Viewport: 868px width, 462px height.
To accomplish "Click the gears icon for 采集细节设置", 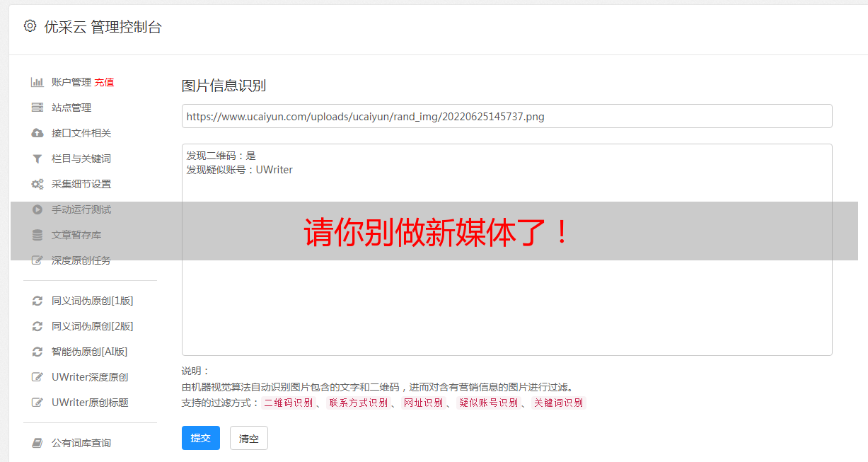I will pyautogui.click(x=37, y=184).
